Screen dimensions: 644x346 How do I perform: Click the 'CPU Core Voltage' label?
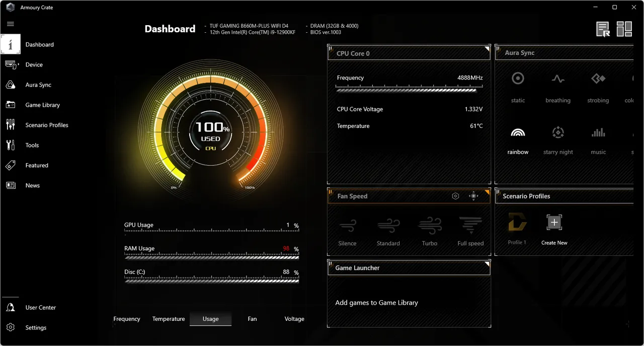[x=360, y=109]
